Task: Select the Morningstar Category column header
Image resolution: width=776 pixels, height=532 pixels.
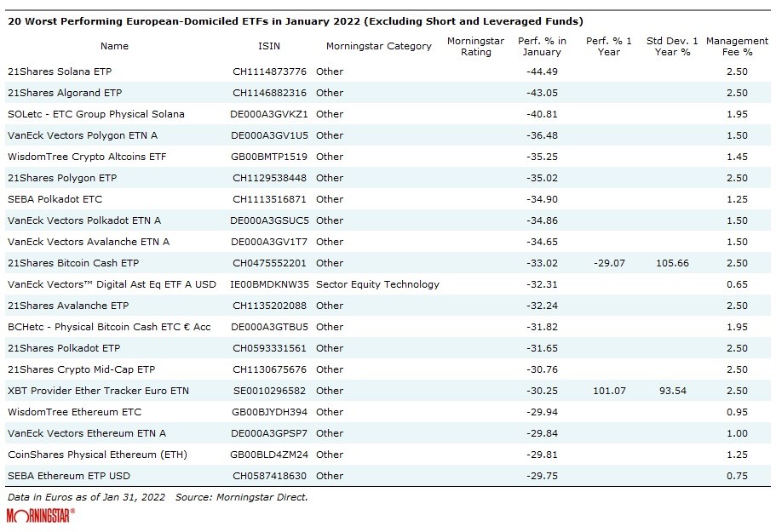Action: (x=378, y=46)
